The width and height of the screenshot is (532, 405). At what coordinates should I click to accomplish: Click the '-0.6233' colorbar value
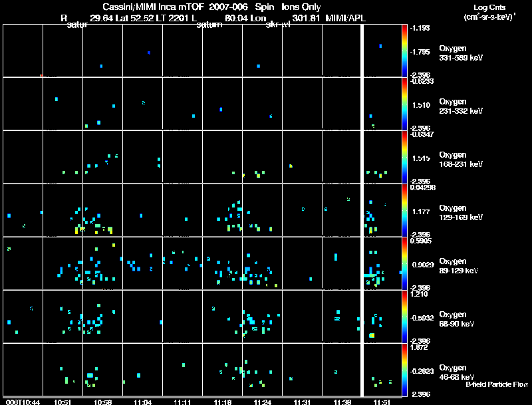422,80
